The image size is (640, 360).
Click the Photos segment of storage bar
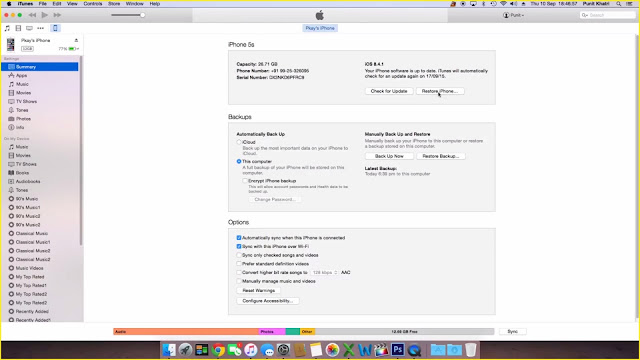pyautogui.click(x=272, y=331)
